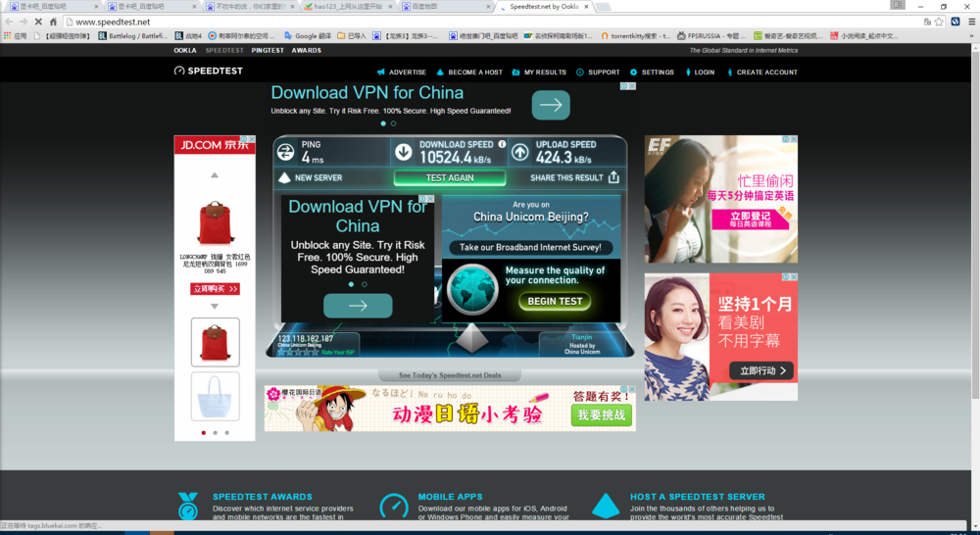Select the light blue bag thumbnail
Screen dimensions: 980x535
pyautogui.click(x=215, y=397)
